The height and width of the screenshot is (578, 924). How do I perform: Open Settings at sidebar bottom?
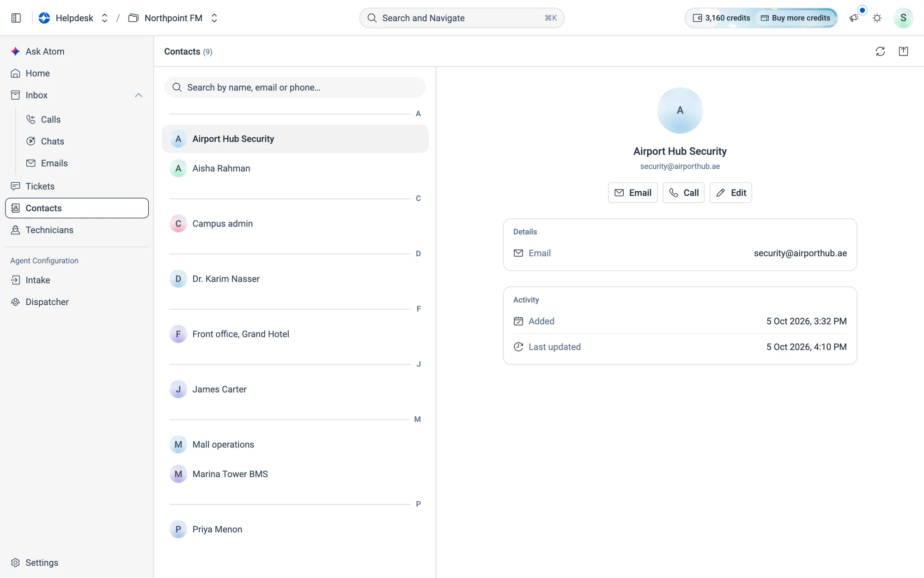(77, 562)
